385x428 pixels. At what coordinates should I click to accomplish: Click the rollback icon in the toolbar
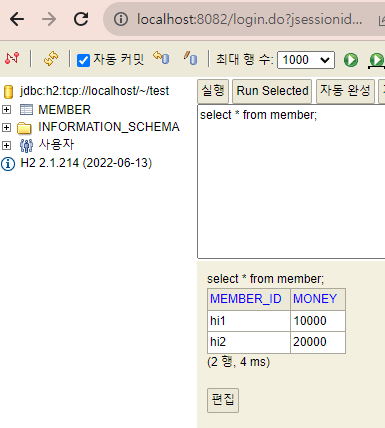click(x=161, y=58)
